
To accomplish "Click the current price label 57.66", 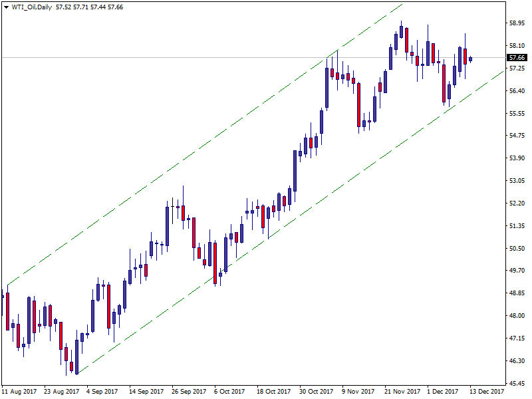I will pyautogui.click(x=517, y=58).
